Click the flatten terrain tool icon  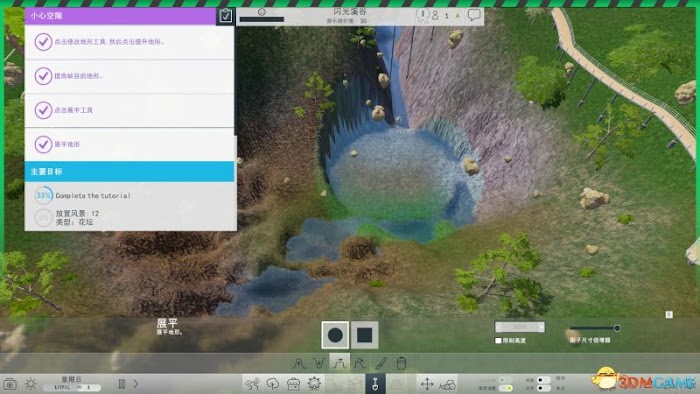pyautogui.click(x=340, y=363)
